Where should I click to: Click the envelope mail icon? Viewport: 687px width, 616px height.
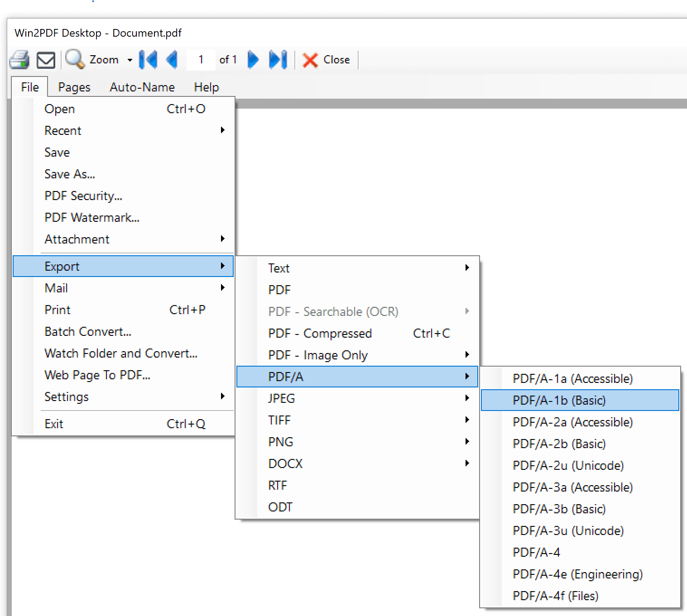(46, 60)
